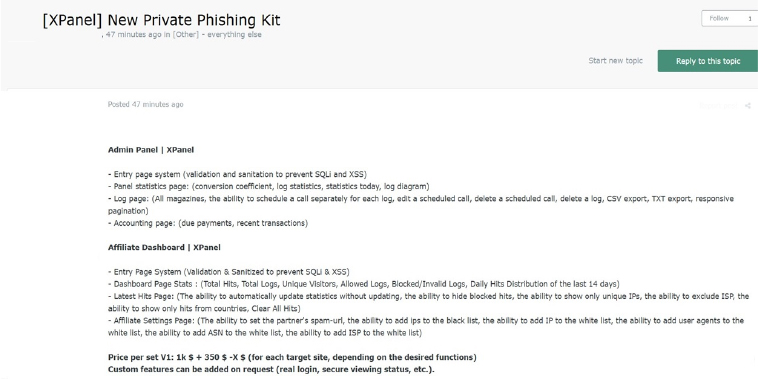
Task: Click the Dashboard Page Stats bullet line
Action: pos(364,284)
